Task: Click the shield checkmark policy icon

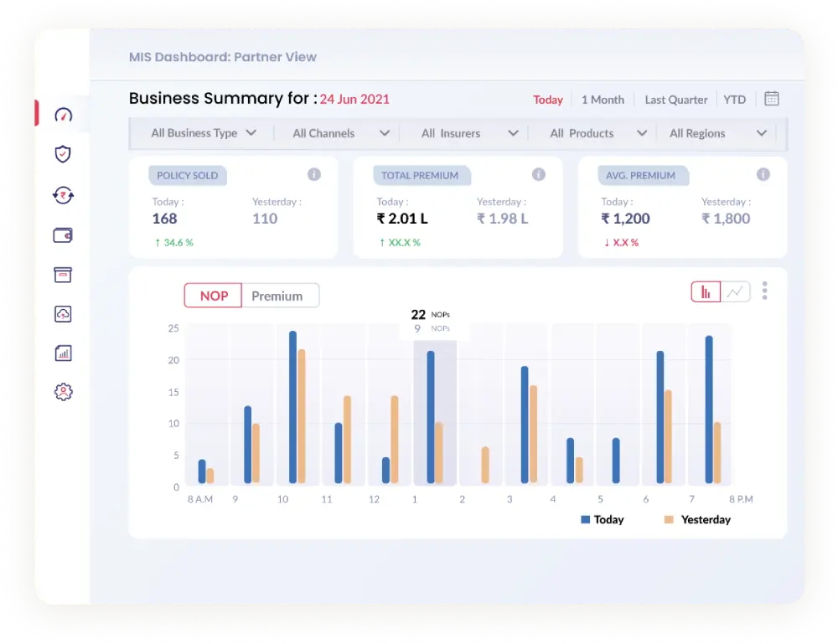Action: 63,154
